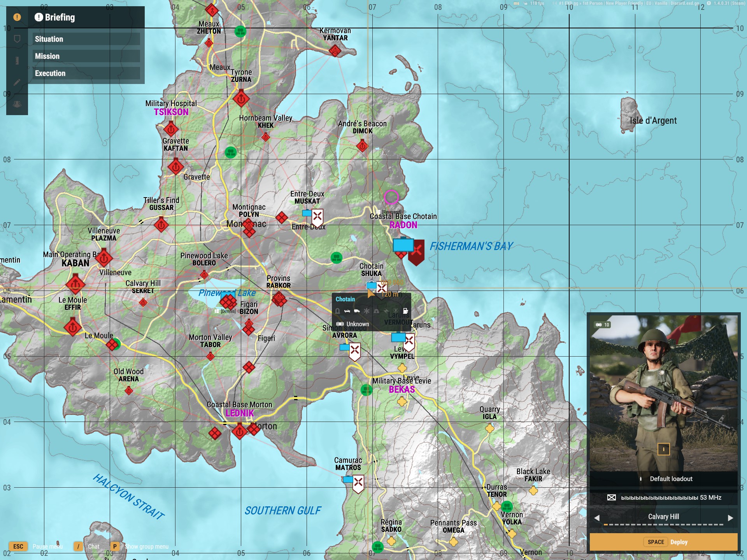Screen dimensions: 747x560
Task: Switch to next spawn point arrow
Action: [730, 518]
